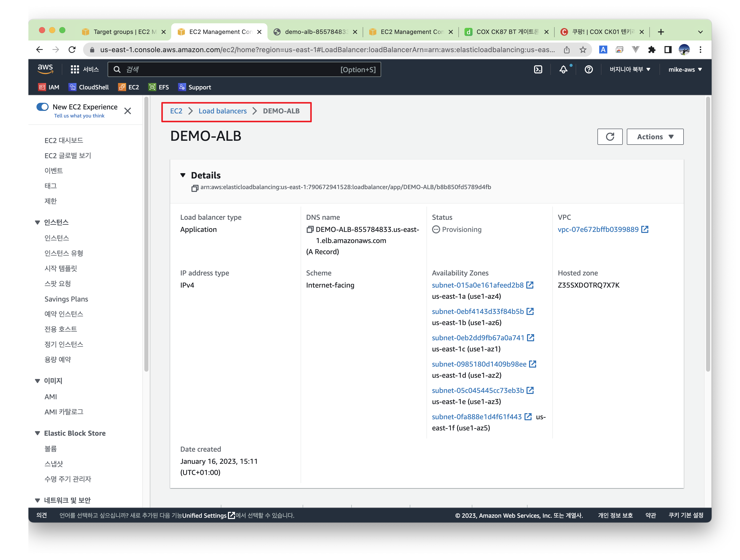
Task: Copy the load balancer ARN icon
Action: coord(195,188)
